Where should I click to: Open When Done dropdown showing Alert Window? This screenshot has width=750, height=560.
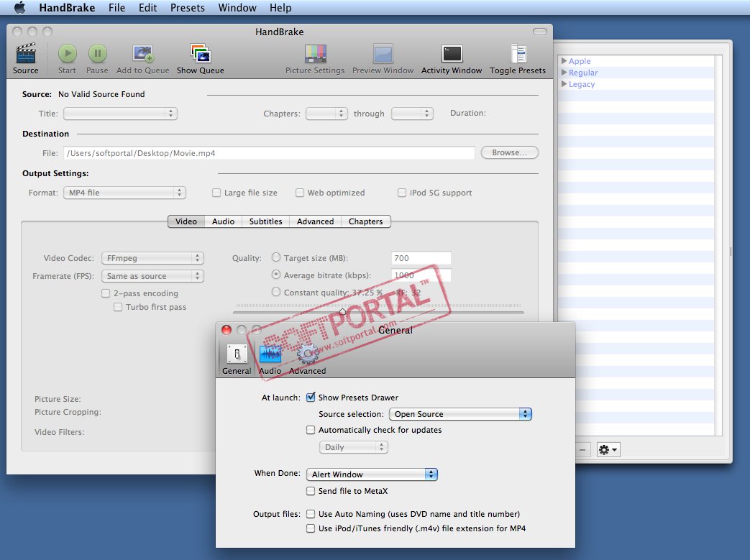tap(372, 474)
